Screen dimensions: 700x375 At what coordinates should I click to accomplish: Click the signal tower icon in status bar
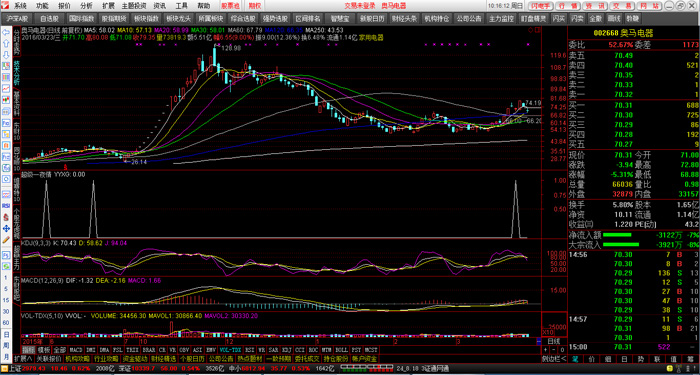(x=679, y=368)
